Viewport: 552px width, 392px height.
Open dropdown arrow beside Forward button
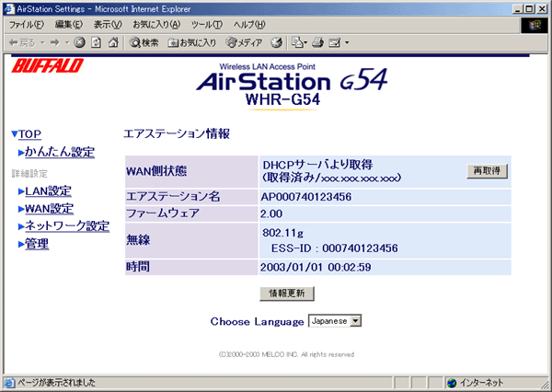click(67, 43)
